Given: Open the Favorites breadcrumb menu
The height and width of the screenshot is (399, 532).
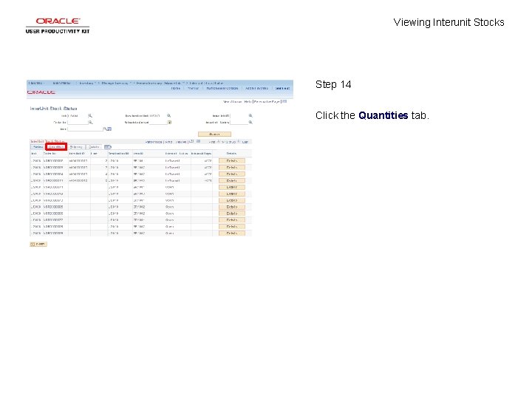Looking at the screenshot, I should (36, 83).
